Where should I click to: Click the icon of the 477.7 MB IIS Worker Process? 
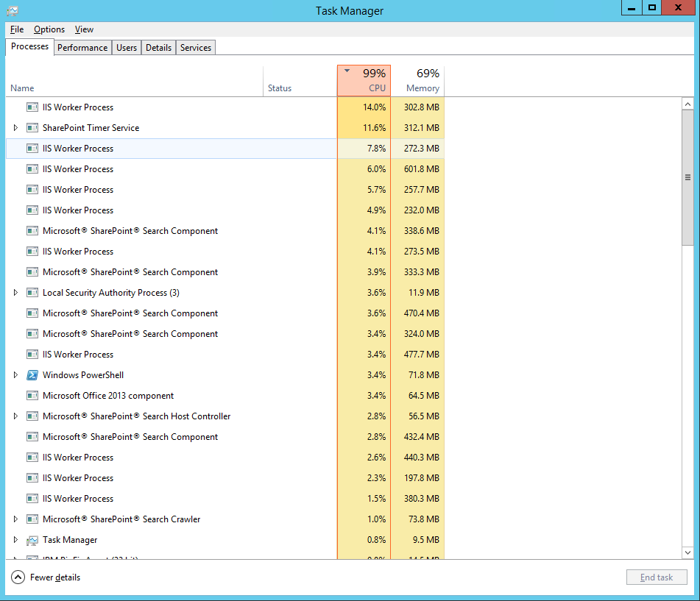32,355
